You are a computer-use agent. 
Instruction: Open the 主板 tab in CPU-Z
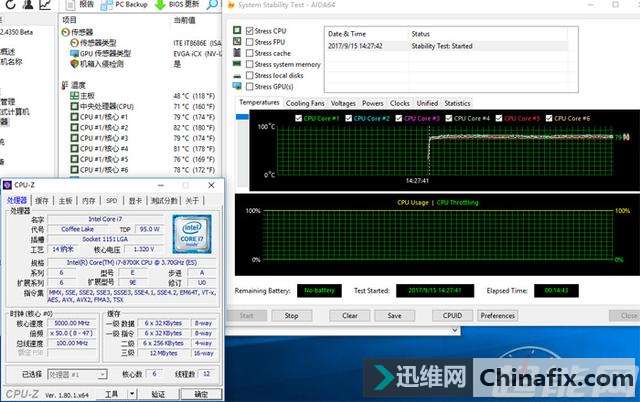click(65, 200)
